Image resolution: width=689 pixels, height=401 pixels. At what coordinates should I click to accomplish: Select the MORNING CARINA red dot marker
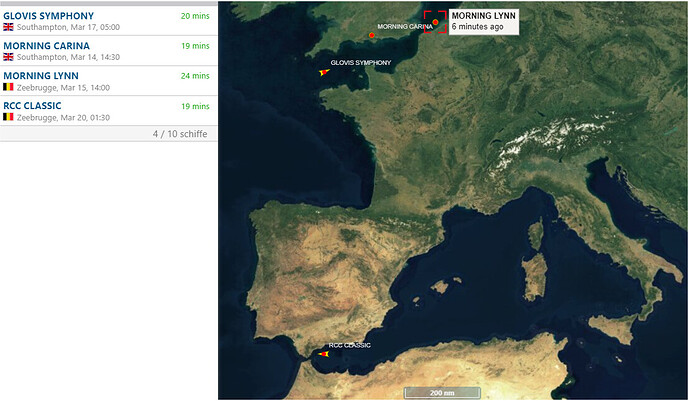(x=372, y=35)
